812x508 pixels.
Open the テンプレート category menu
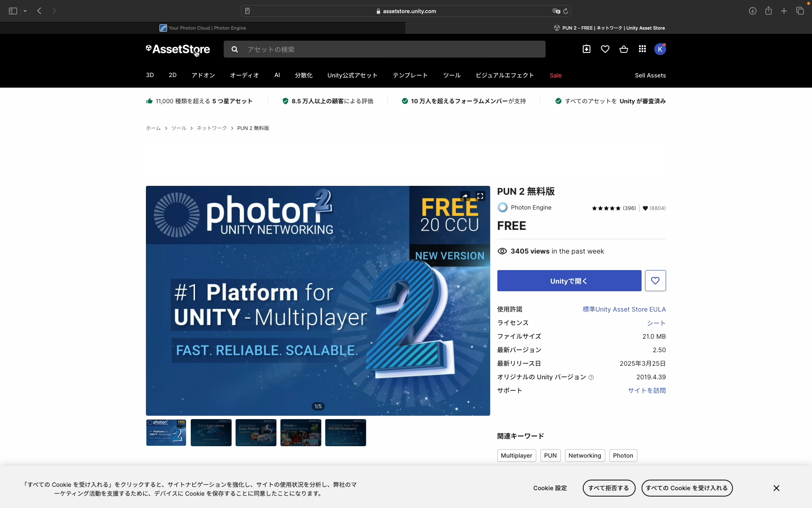[410, 75]
